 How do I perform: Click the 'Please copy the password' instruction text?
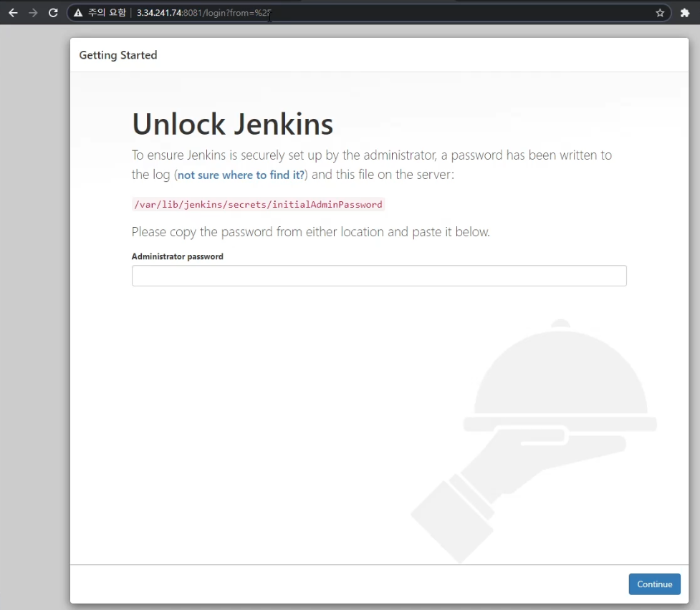(310, 232)
